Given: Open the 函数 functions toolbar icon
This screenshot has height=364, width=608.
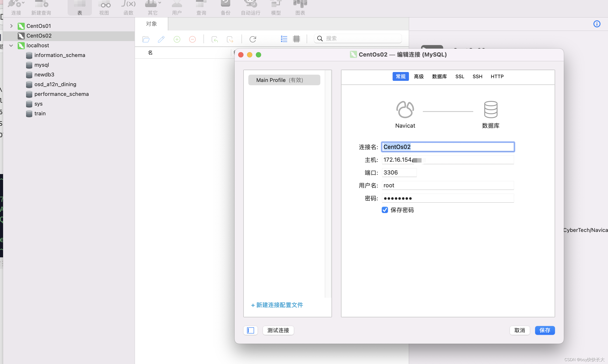Looking at the screenshot, I should (128, 7).
